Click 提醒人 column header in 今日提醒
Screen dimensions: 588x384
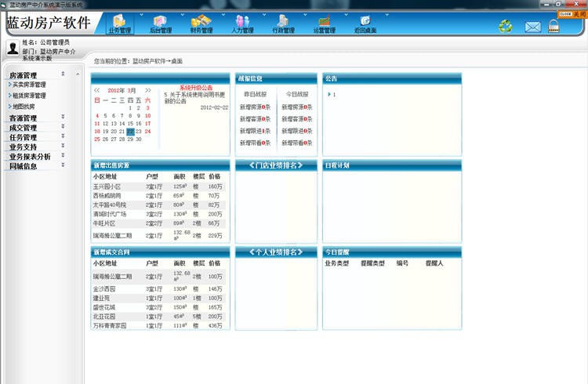[434, 263]
